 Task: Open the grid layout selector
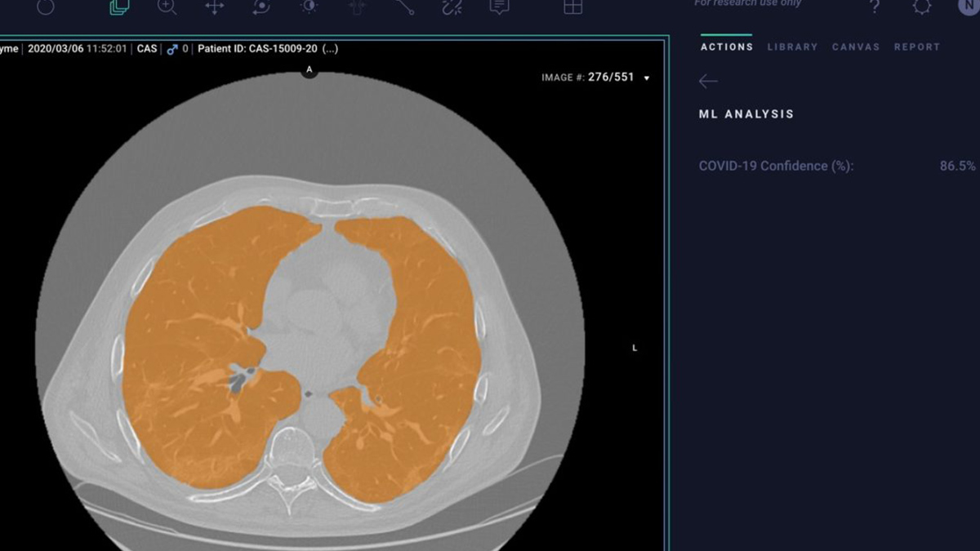tap(573, 7)
